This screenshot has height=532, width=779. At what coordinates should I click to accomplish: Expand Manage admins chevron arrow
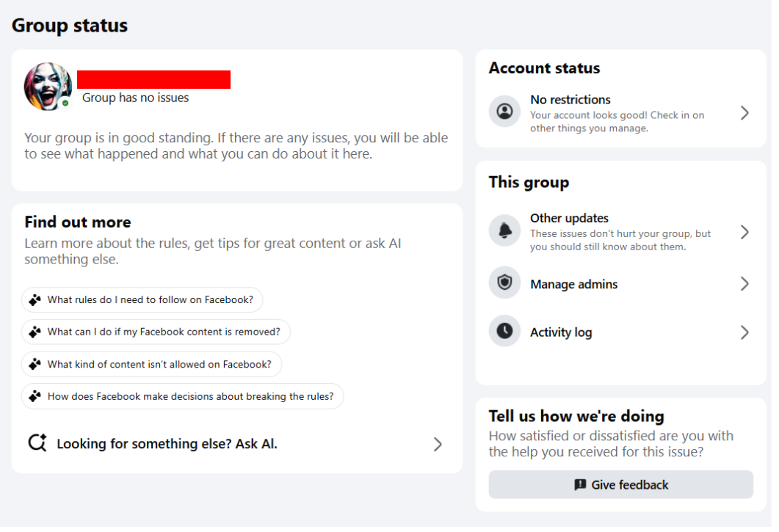744,284
